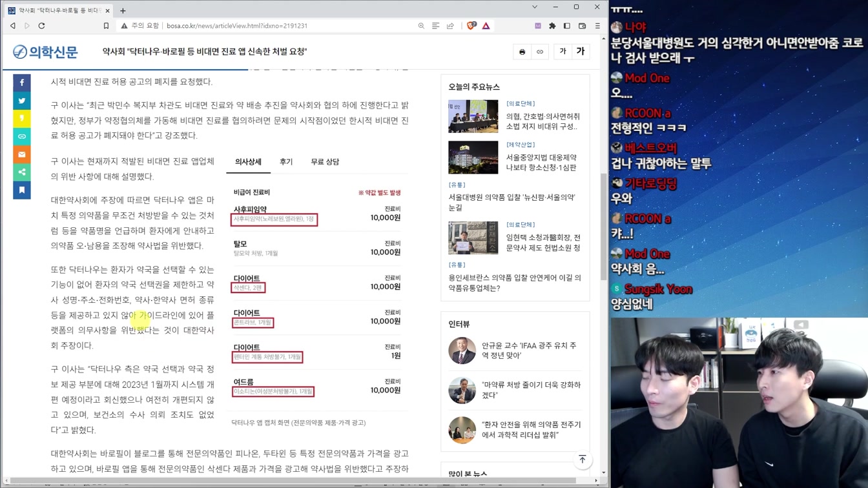Image resolution: width=868 pixels, height=488 pixels.
Task: Open a new tab with the plus button
Action: tap(123, 10)
